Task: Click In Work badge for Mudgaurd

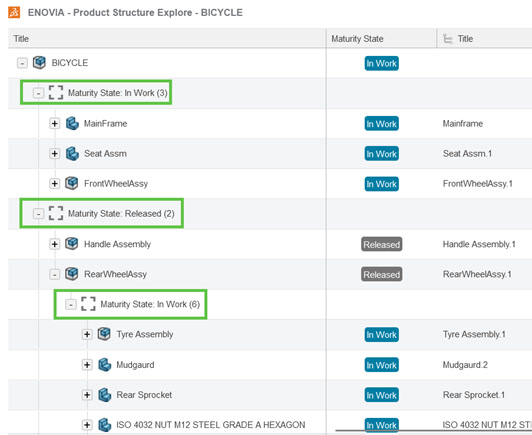Action: coord(382,365)
